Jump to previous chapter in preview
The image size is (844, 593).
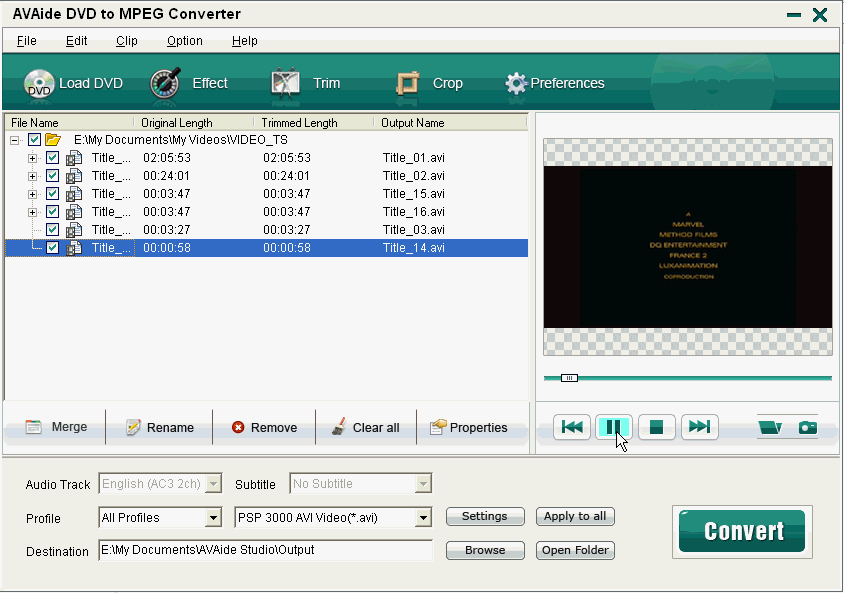572,427
